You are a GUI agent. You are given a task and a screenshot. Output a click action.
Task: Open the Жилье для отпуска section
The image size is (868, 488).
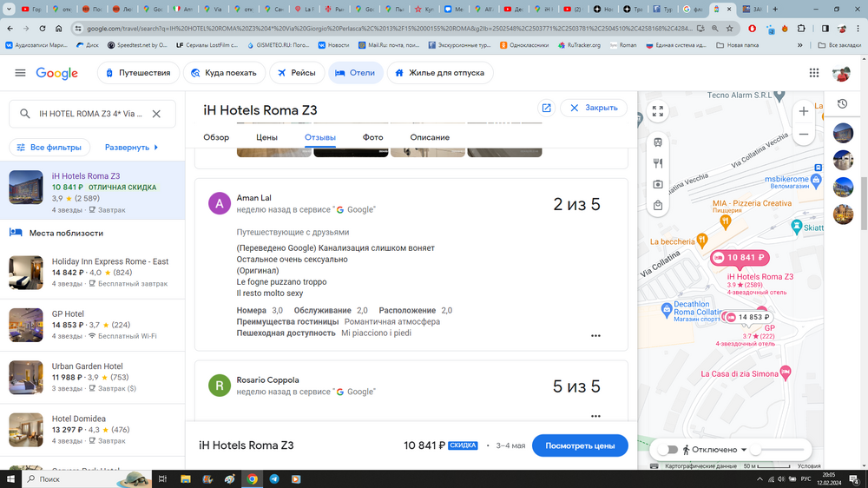pos(439,73)
